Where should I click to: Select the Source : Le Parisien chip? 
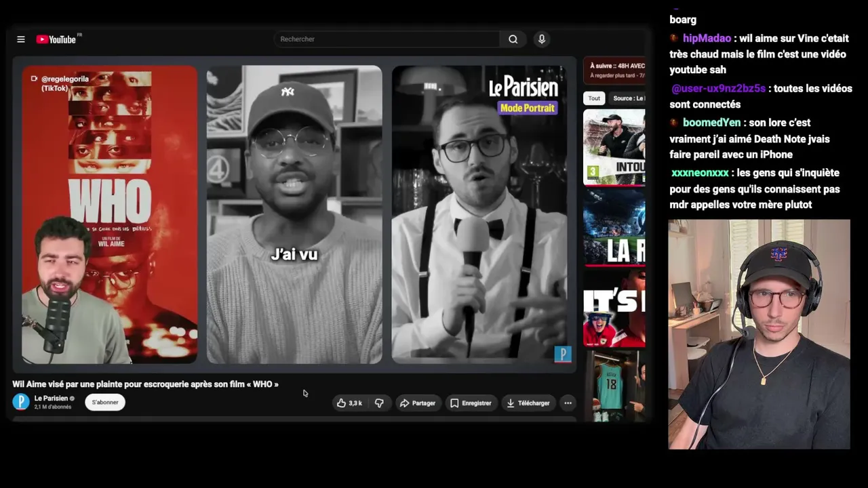(x=627, y=98)
